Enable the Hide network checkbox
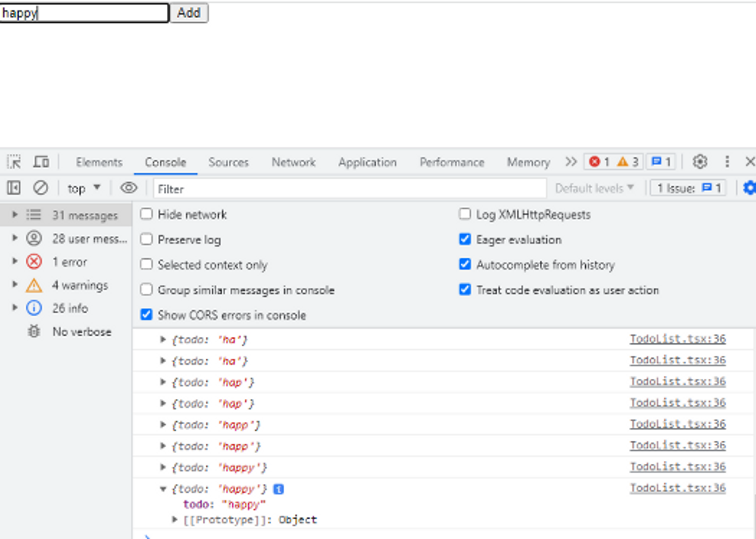 147,214
